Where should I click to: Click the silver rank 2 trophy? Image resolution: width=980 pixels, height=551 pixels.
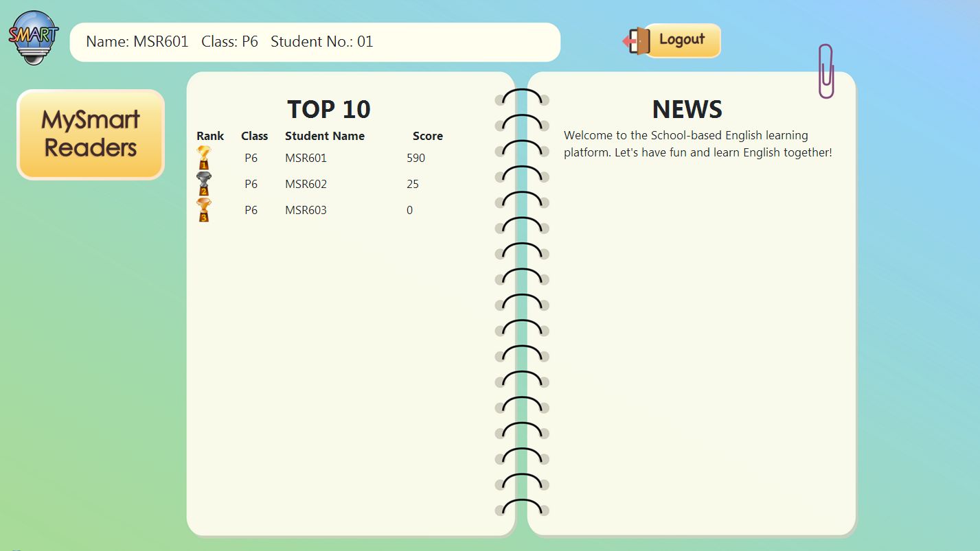204,184
